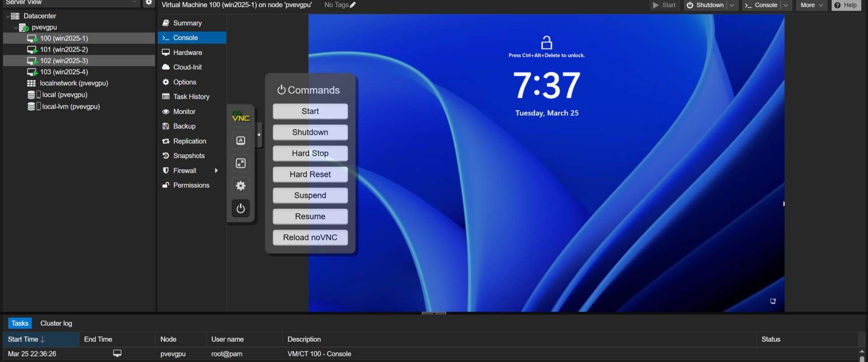The width and height of the screenshot is (868, 362).
Task: Open the Task History menu item
Action: pos(192,96)
